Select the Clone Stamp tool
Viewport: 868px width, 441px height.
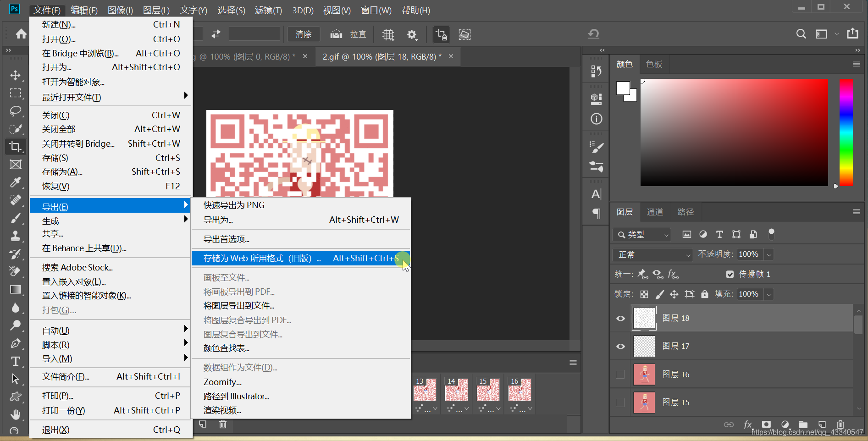(16, 236)
